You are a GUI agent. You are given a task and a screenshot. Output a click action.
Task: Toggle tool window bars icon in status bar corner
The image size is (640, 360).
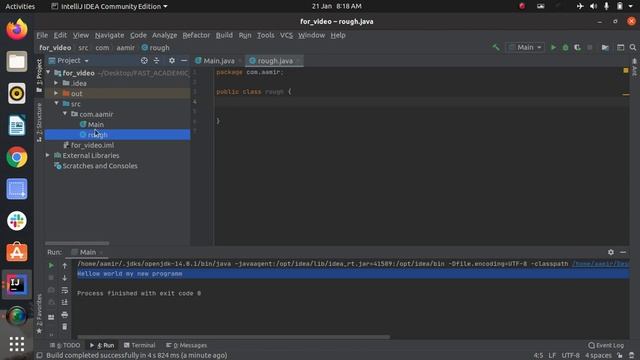click(39, 356)
